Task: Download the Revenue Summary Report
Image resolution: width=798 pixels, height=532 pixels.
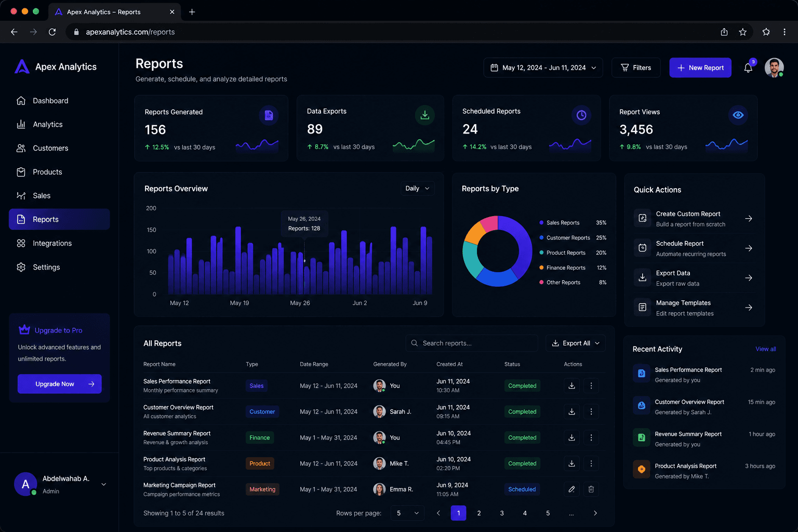Action: tap(571, 437)
